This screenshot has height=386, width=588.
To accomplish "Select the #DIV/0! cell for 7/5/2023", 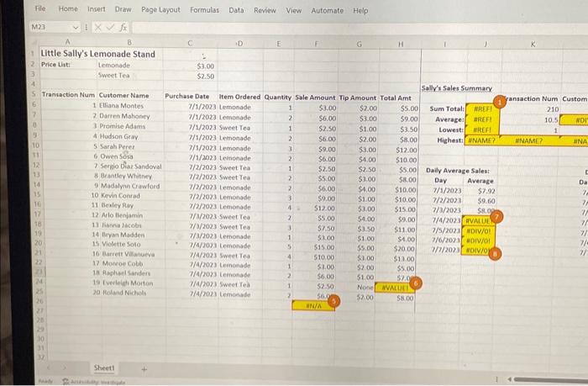I will click(x=478, y=231).
